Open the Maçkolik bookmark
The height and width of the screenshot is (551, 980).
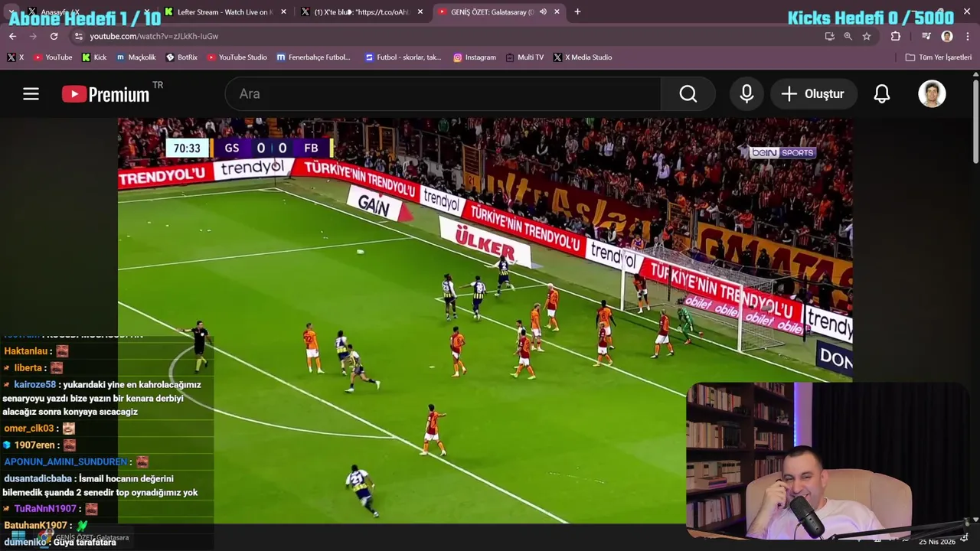tap(136, 57)
